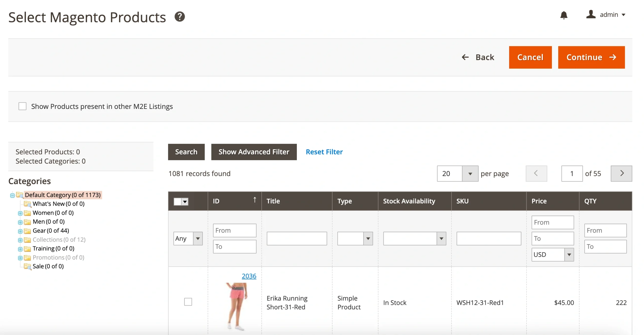Sort by ID column arrow

click(x=255, y=200)
